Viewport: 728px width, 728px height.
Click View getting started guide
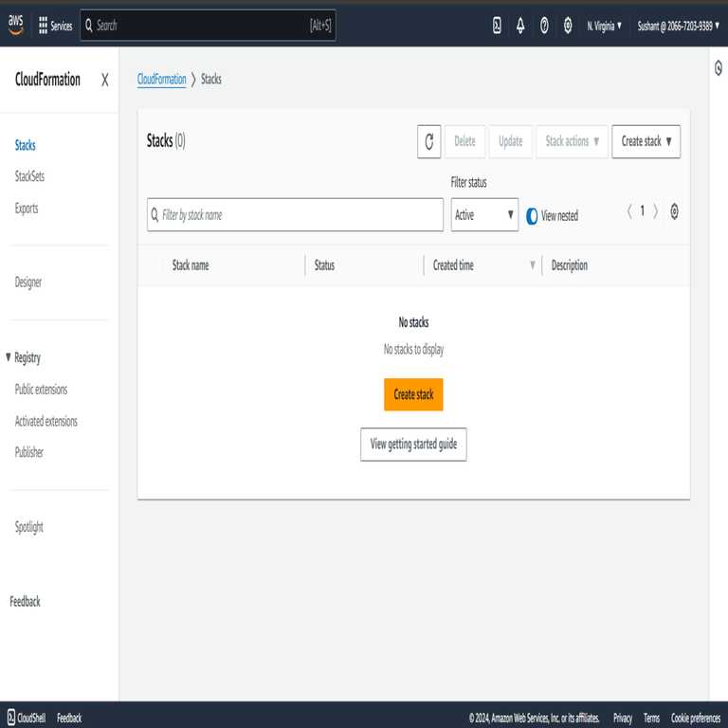point(413,445)
